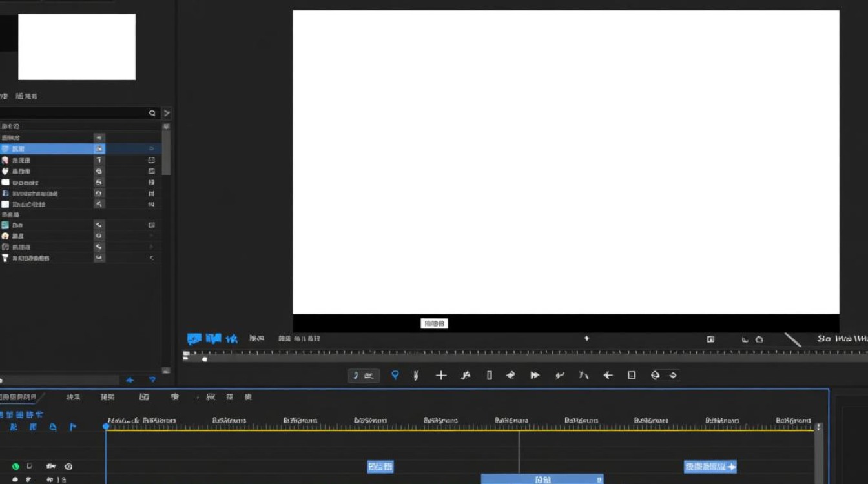Click the blue flag icon in the timeline header

pyautogui.click(x=72, y=427)
